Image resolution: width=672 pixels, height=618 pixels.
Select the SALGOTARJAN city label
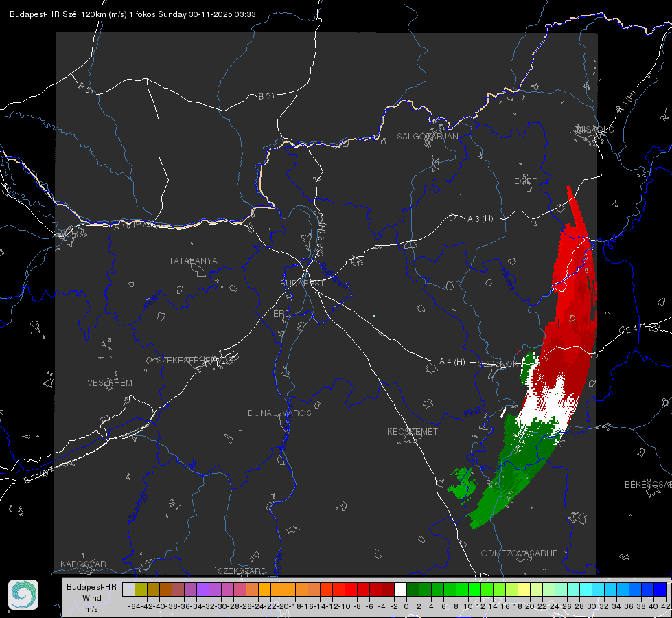(427, 137)
